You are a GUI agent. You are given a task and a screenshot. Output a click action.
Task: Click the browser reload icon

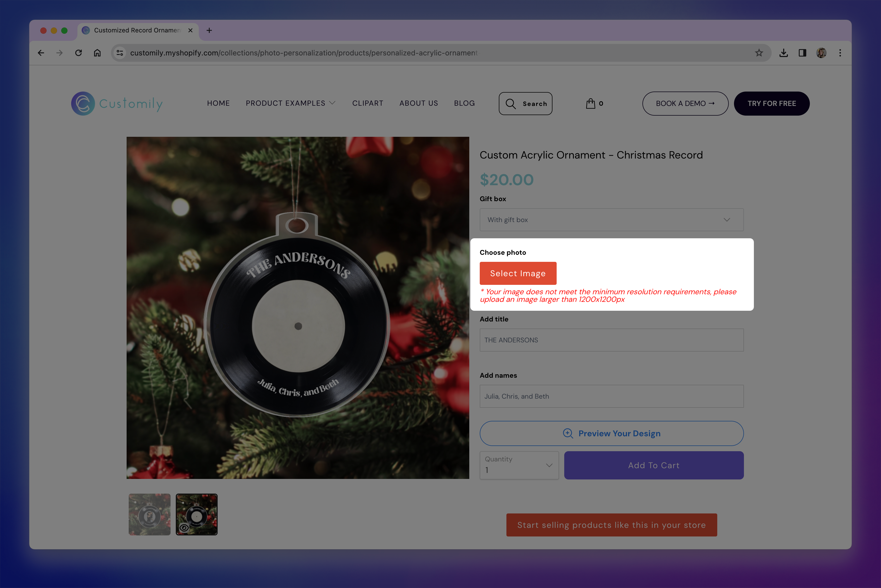(x=78, y=53)
